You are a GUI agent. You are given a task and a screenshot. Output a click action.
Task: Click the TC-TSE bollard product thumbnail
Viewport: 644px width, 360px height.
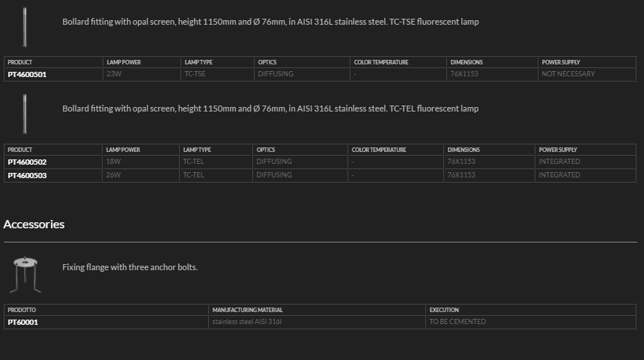click(x=25, y=26)
